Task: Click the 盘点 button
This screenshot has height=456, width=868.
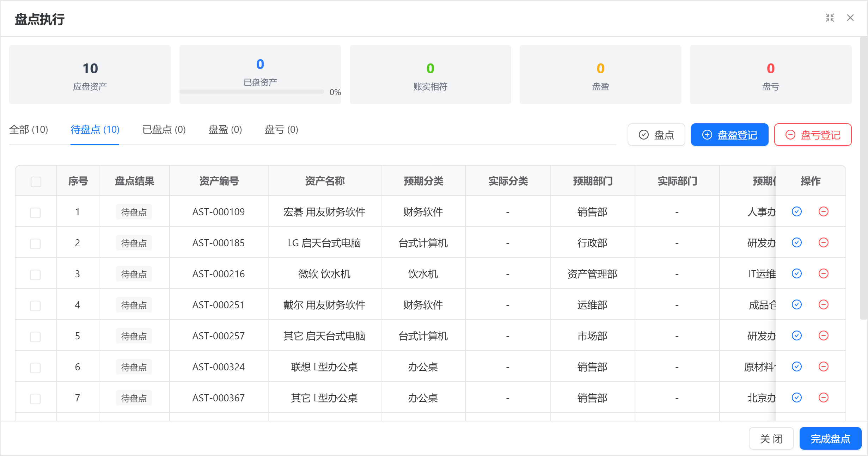Action: click(x=656, y=135)
